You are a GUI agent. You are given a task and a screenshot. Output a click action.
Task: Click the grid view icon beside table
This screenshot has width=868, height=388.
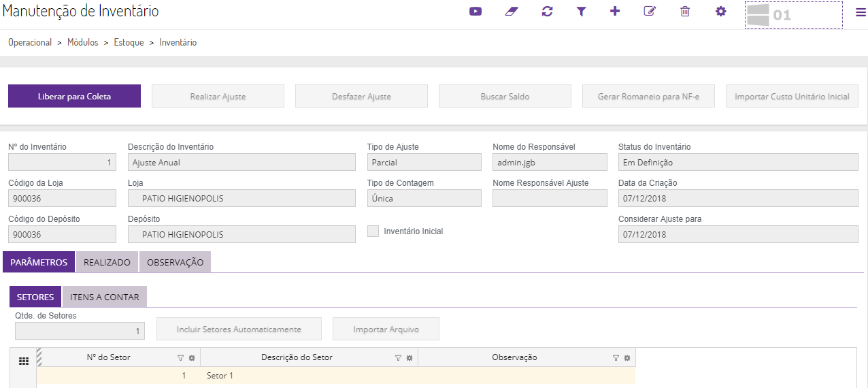(x=23, y=361)
